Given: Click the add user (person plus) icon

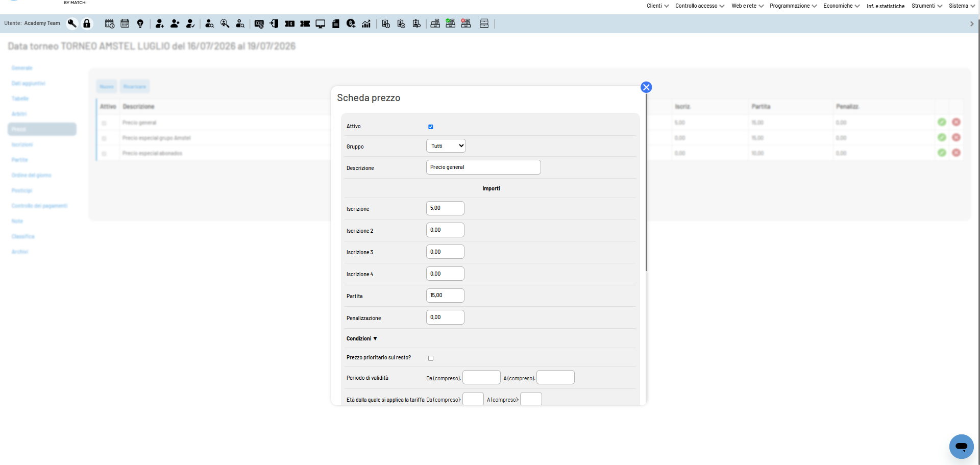Looking at the screenshot, I should (160, 23).
